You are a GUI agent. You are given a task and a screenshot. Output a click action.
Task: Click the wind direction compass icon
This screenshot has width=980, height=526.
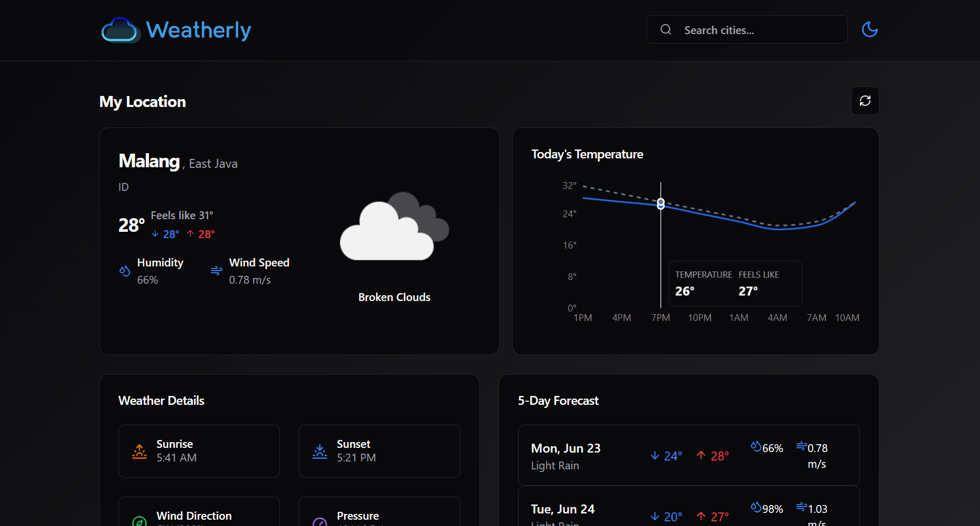click(138, 522)
